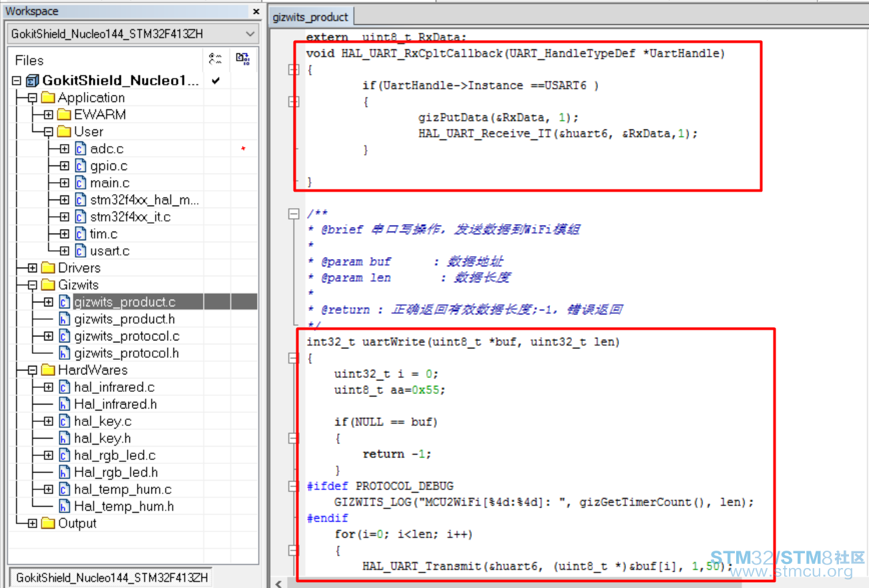Collapse the GokitShield_Nucleo1... project root node
This screenshot has width=869, height=588.
tap(17, 81)
